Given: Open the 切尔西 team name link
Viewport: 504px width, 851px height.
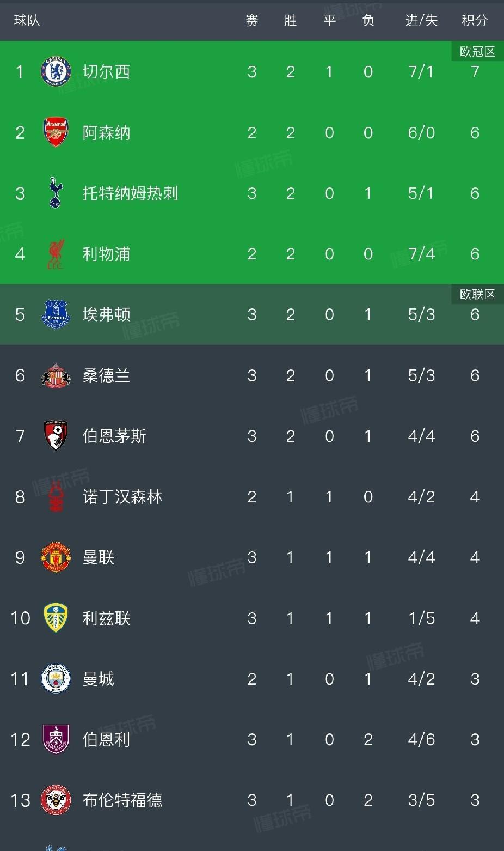Looking at the screenshot, I should (x=106, y=71).
